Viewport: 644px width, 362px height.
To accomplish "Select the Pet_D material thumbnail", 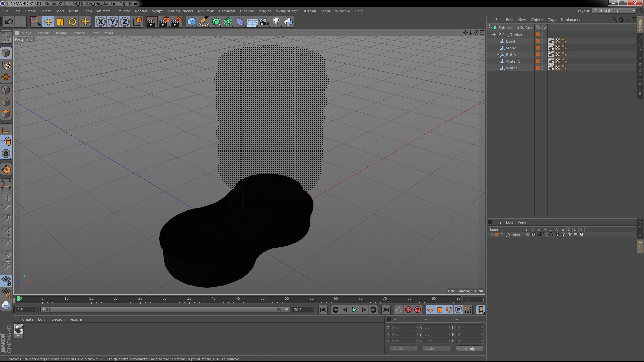I will tap(19, 329).
